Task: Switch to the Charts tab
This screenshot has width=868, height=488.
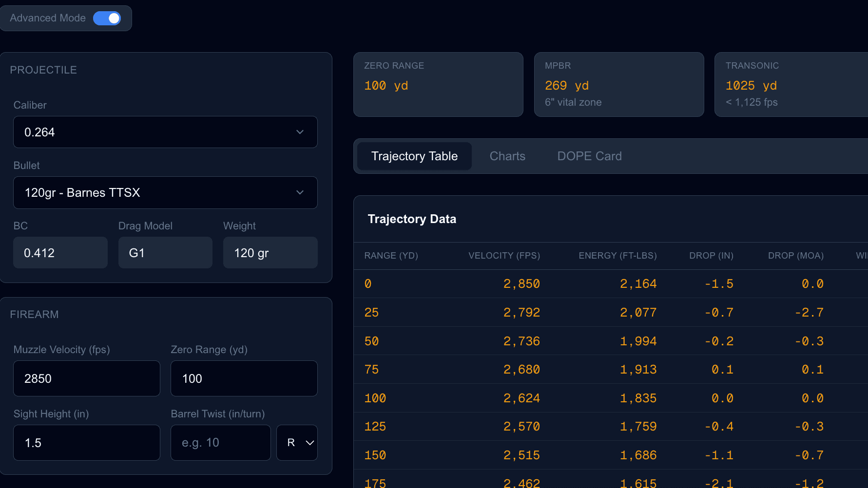Action: (x=507, y=156)
